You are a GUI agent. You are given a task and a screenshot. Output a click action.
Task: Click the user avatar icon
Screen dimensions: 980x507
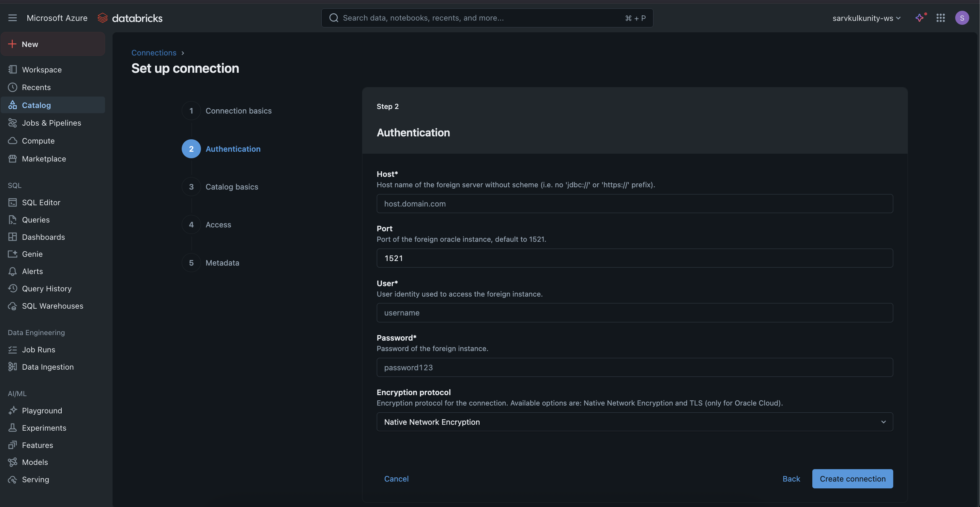(x=962, y=18)
